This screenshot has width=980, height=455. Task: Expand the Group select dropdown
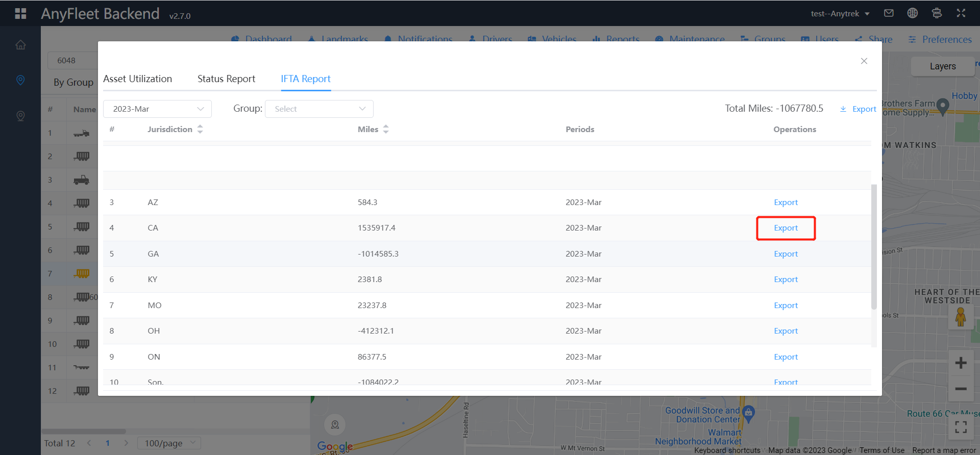[x=319, y=109]
